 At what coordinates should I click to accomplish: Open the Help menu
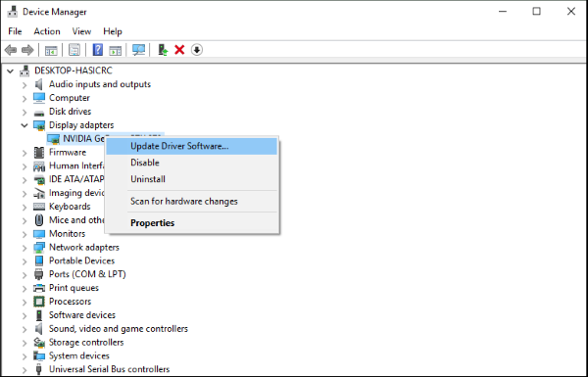click(113, 31)
